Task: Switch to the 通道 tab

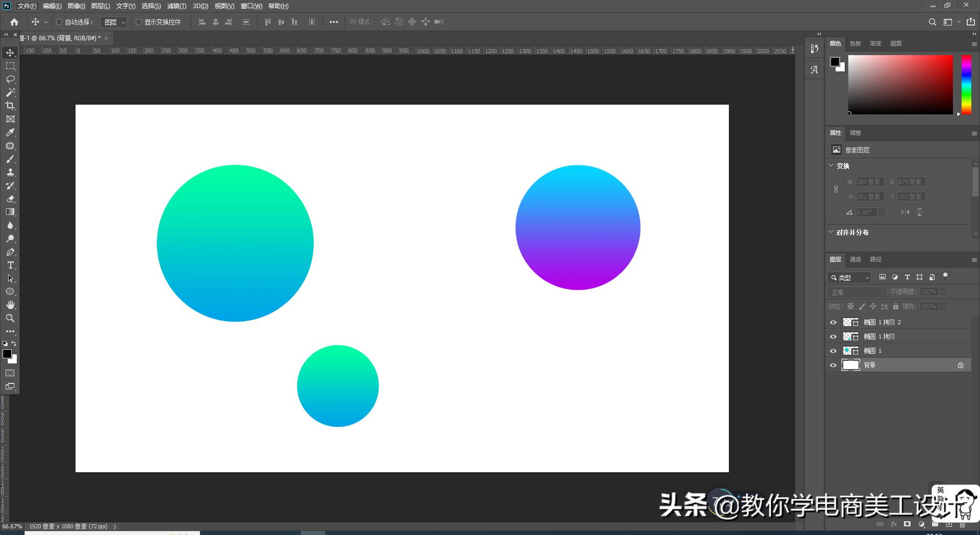Action: pyautogui.click(x=855, y=259)
